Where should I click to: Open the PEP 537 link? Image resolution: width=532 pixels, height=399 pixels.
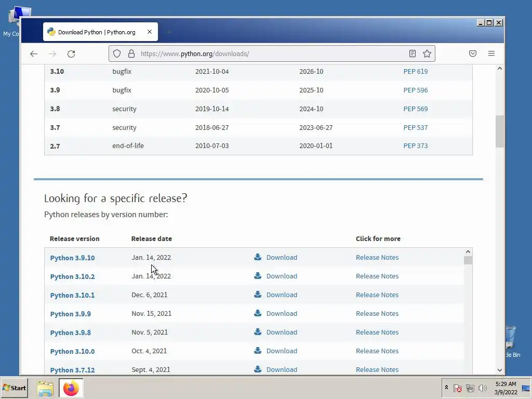[x=415, y=128]
